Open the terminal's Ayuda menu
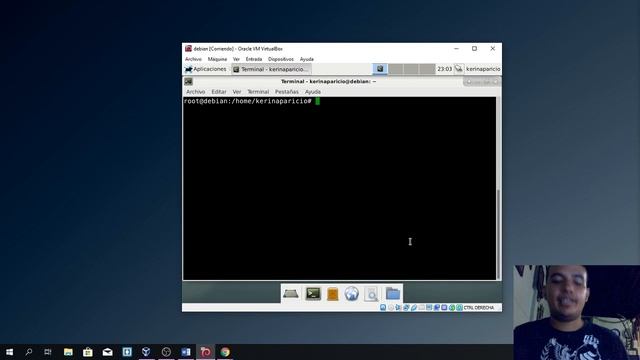The height and width of the screenshot is (360, 640). tap(313, 92)
